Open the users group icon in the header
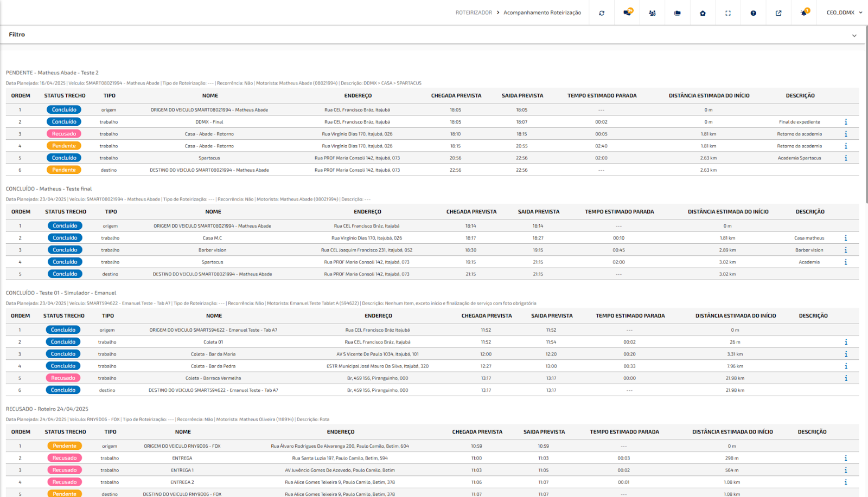The image size is (868, 497). [x=652, y=13]
